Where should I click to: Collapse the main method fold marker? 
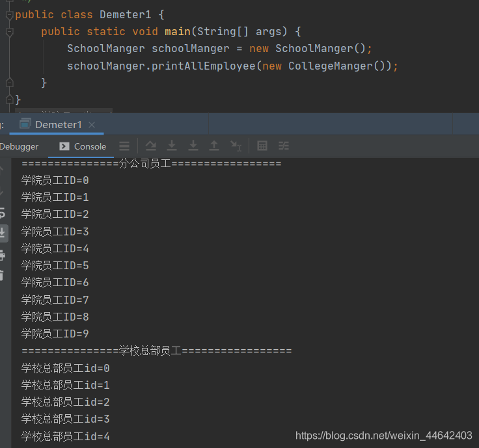10,32
